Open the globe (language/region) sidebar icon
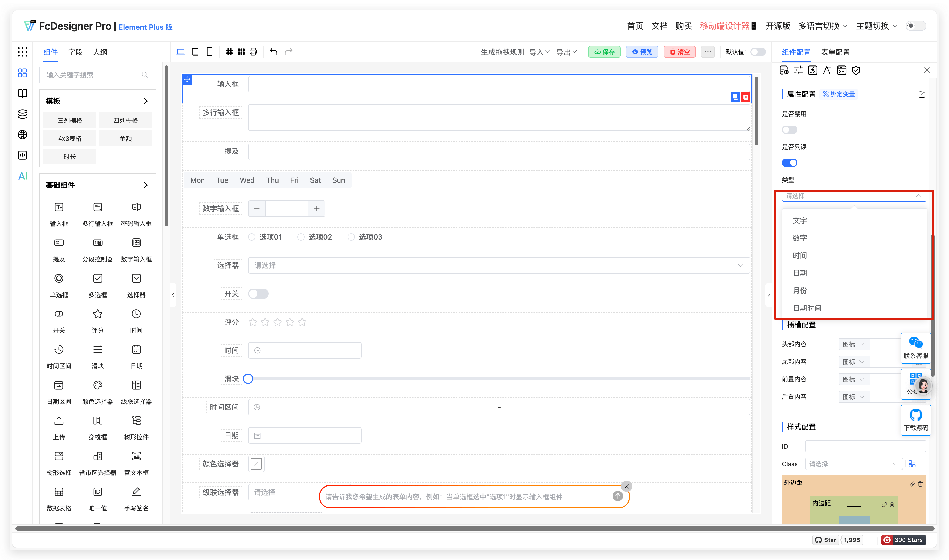Image resolution: width=949 pixels, height=560 pixels. pos(23,134)
